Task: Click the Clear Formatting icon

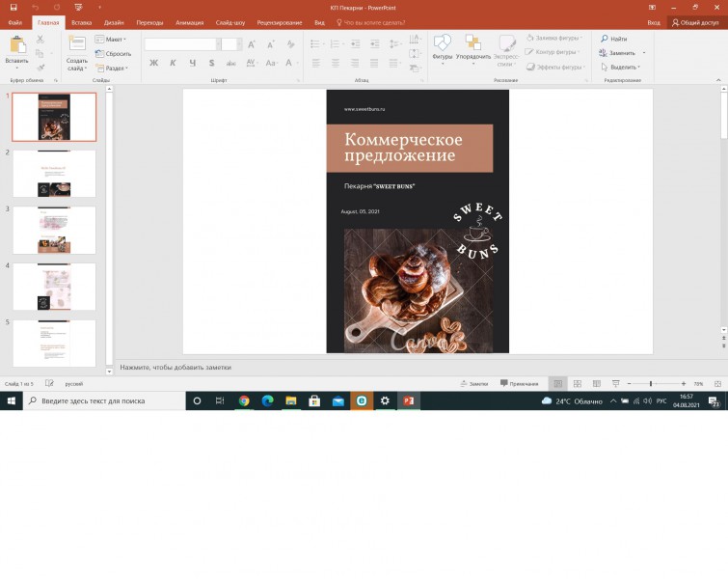Action: [290, 44]
